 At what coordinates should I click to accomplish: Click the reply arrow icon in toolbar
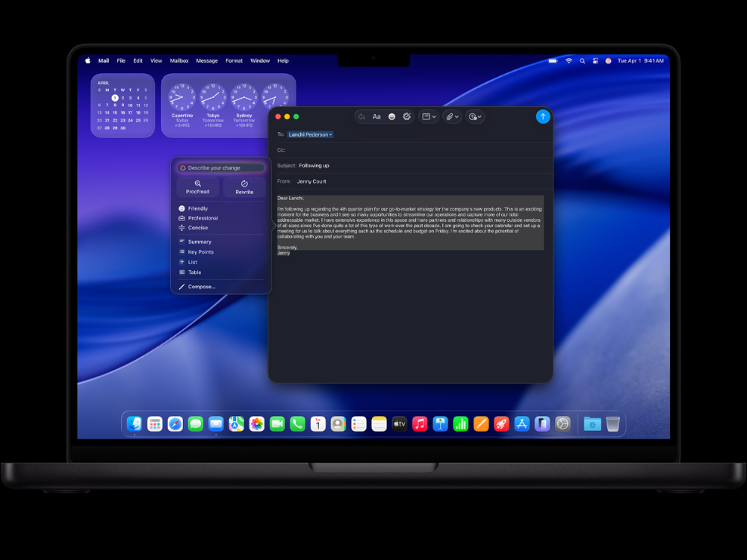pyautogui.click(x=362, y=116)
